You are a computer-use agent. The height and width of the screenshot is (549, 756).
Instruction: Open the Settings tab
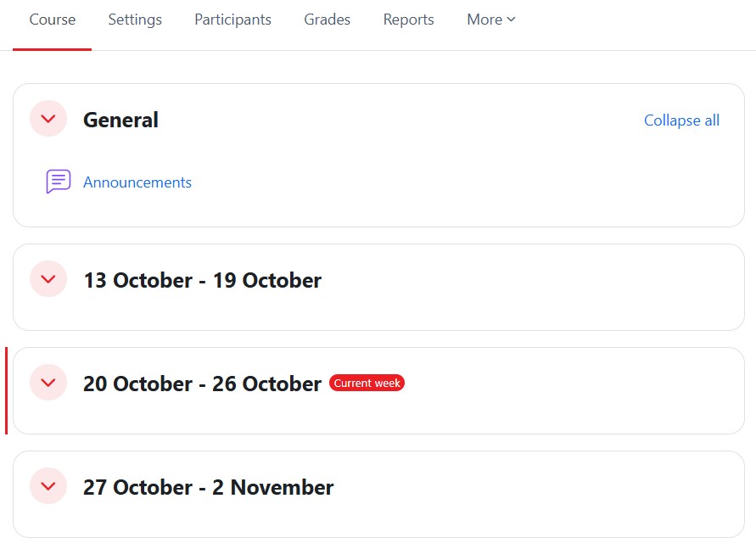[135, 20]
